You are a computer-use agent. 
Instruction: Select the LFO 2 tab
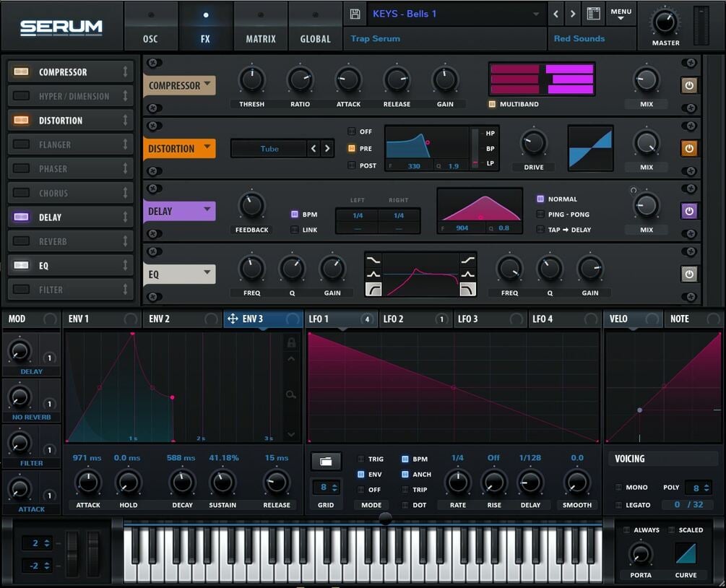click(415, 319)
